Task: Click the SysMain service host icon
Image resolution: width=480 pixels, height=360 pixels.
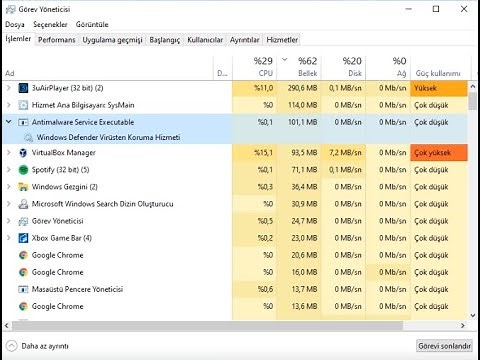Action: 23,105
